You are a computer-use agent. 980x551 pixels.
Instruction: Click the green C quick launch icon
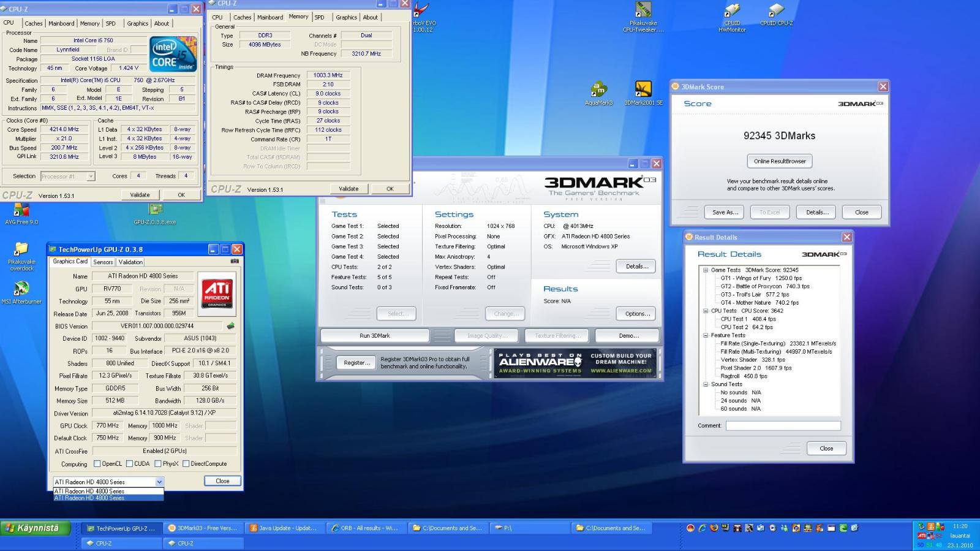843,528
